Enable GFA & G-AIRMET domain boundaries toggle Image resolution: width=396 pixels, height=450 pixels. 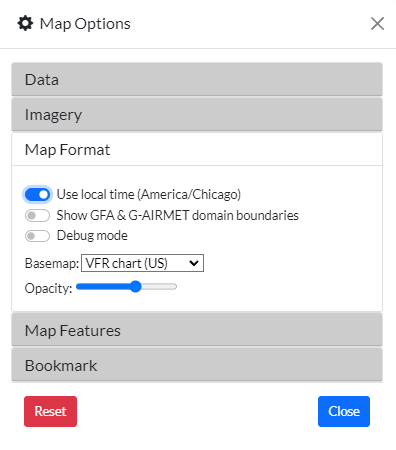point(37,216)
